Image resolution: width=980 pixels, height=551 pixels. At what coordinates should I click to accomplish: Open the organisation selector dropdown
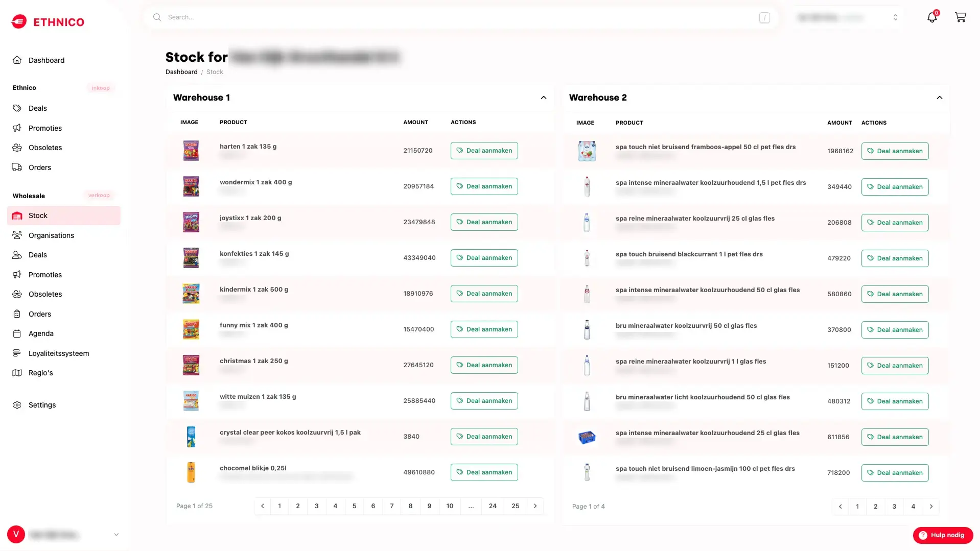pos(848,17)
